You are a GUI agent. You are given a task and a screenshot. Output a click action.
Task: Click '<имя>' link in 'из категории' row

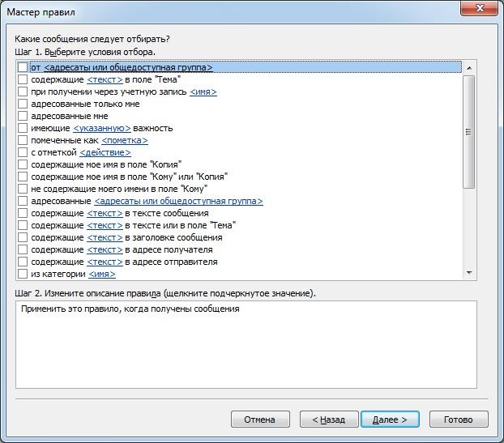pos(102,274)
